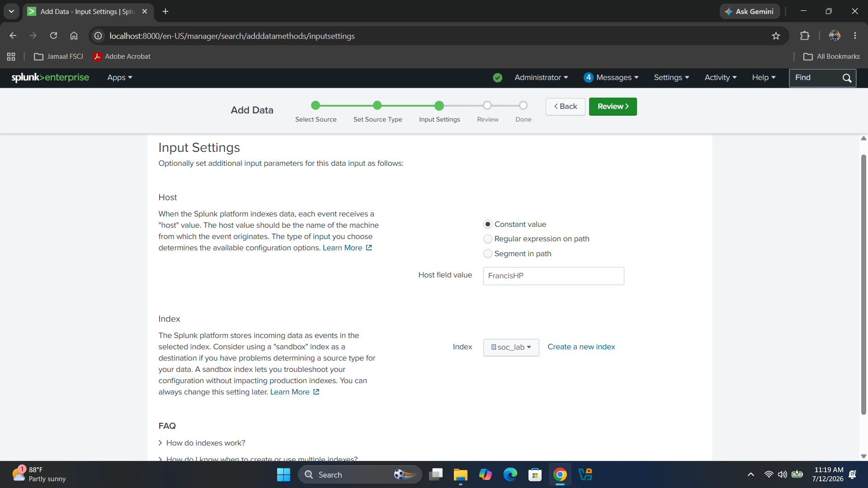Screen dimensions: 868x488
Task: Open Task View from taskbar
Action: 436,474
